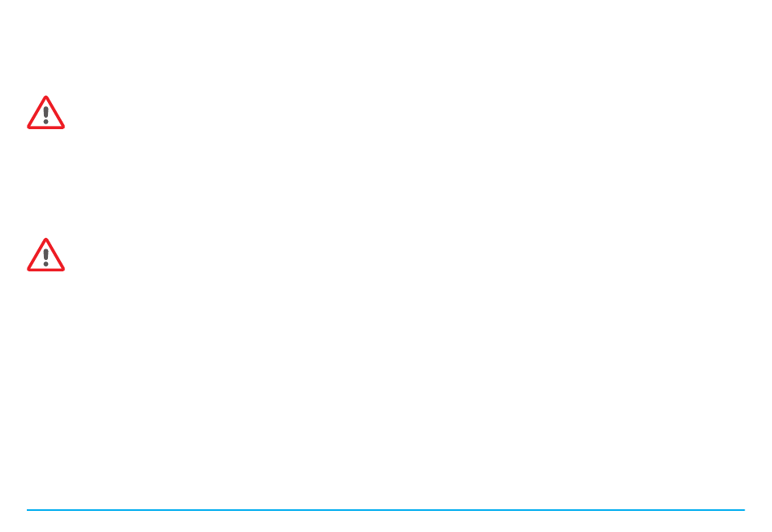This screenshot has height=532, width=772.
Task: Click the lower red warning triangle icon
Action: click(46, 255)
